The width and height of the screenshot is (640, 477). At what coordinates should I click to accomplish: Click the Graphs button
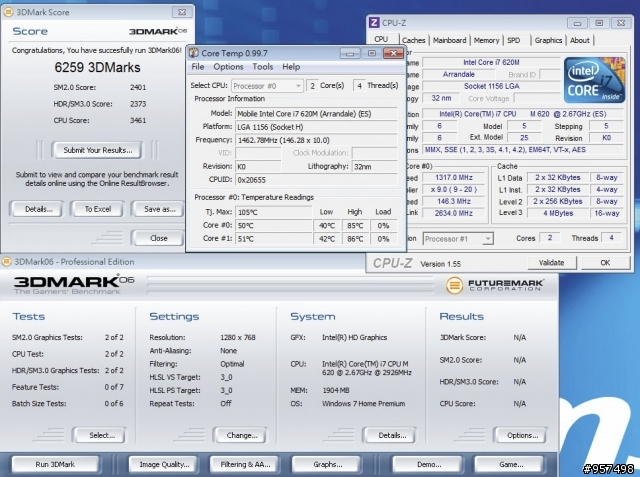pos(327,464)
